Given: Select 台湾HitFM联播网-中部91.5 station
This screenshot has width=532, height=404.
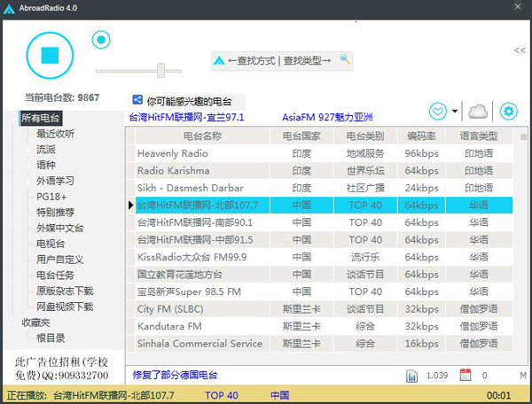Looking at the screenshot, I should (x=319, y=240).
